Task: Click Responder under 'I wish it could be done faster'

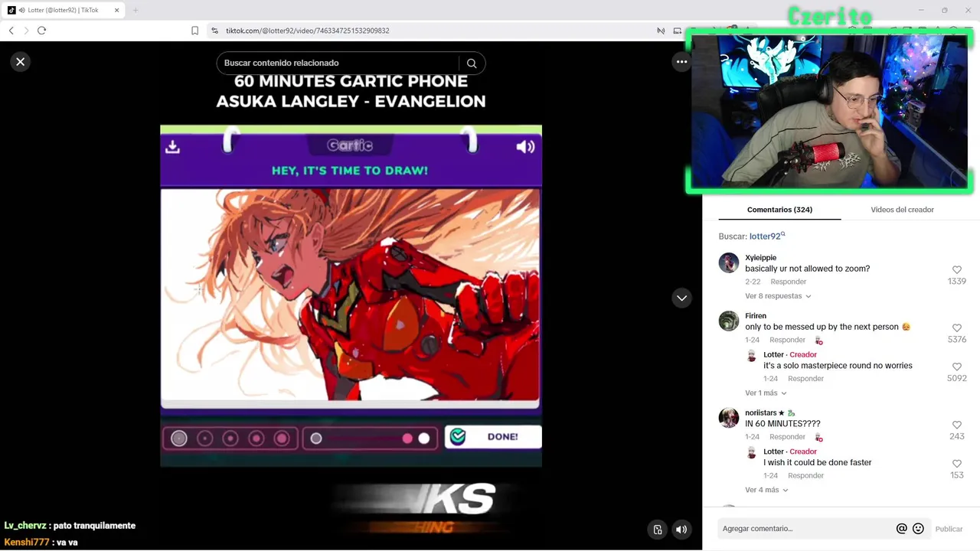Action: click(x=805, y=475)
